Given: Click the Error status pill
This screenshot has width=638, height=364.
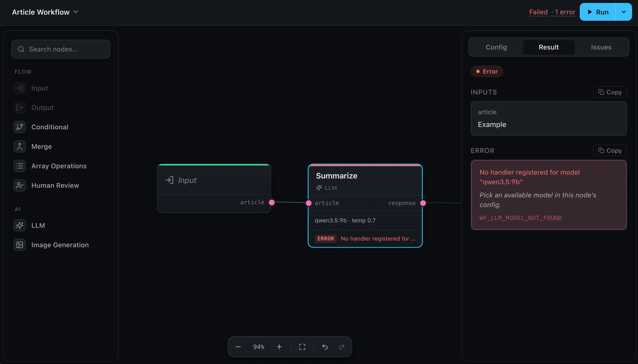Looking at the screenshot, I should pyautogui.click(x=487, y=72).
